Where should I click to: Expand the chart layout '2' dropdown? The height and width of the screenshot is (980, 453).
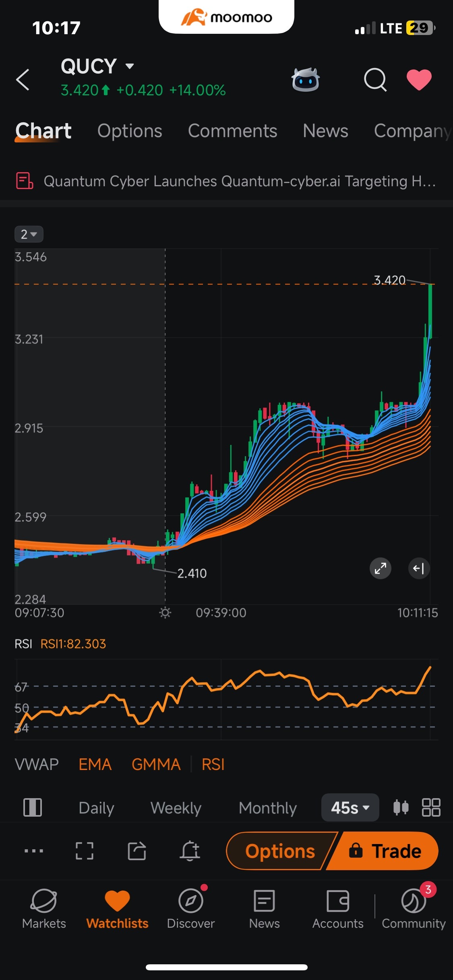29,234
